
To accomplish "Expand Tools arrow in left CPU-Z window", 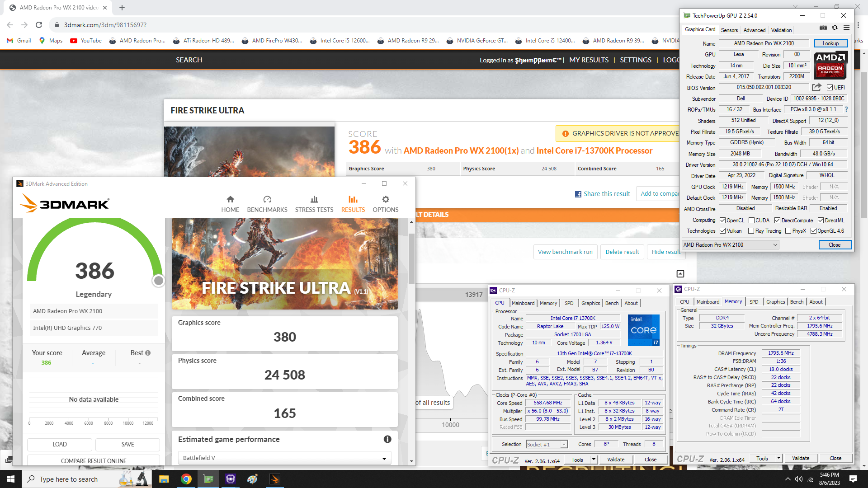I will pos(594,460).
